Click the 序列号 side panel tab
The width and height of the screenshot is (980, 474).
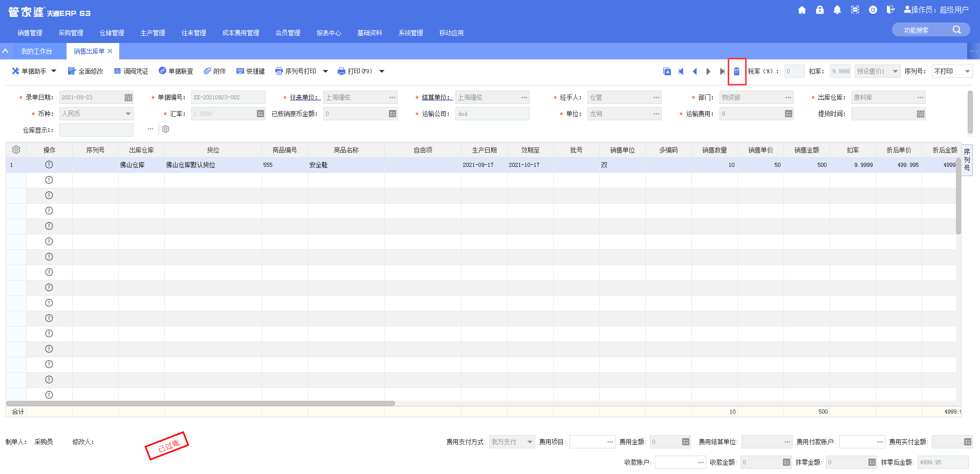(x=967, y=160)
